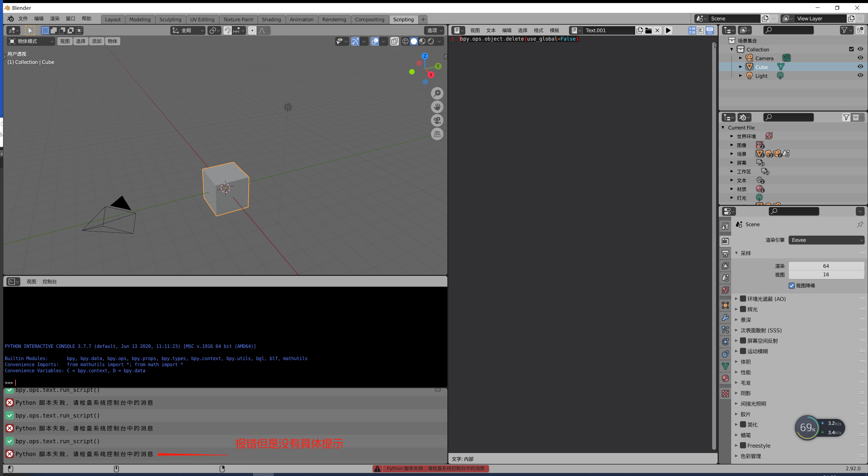The image size is (868, 476).
Task: Expand the Camera item in outliner
Action: click(x=740, y=58)
